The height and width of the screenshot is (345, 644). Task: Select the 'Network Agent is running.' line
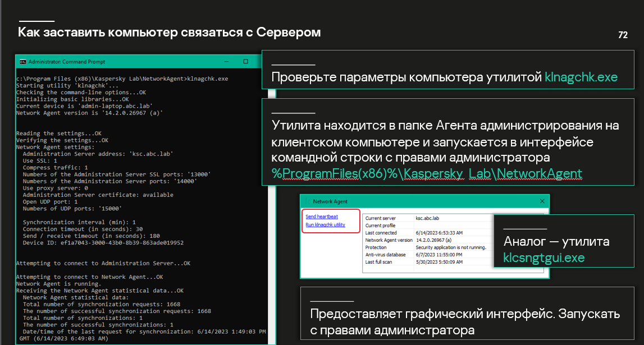pos(58,284)
